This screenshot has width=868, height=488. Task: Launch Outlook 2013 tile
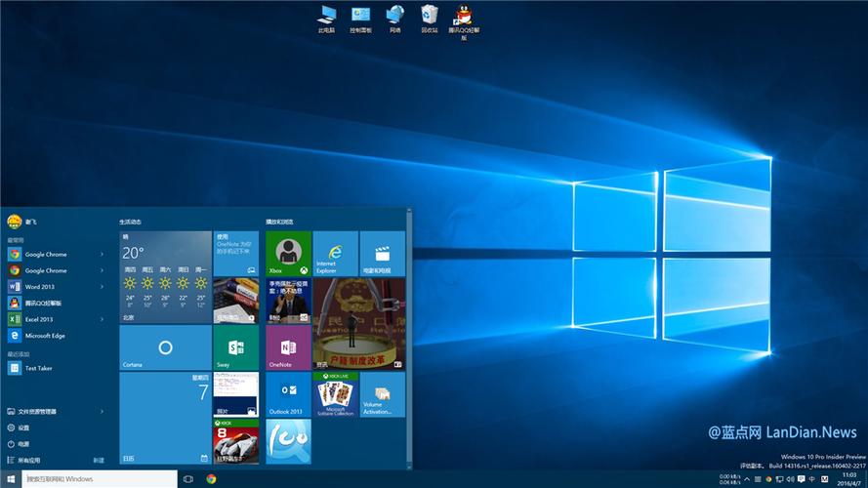click(288, 394)
